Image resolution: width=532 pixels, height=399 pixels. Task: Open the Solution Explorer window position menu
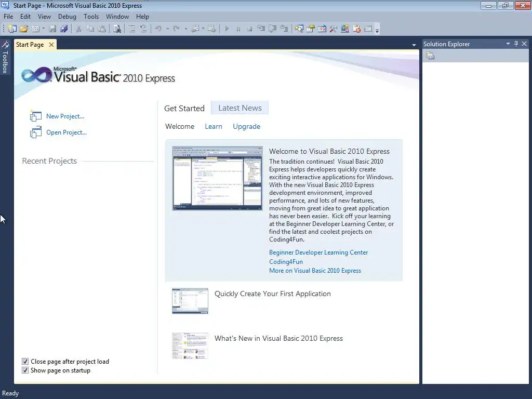(508, 44)
